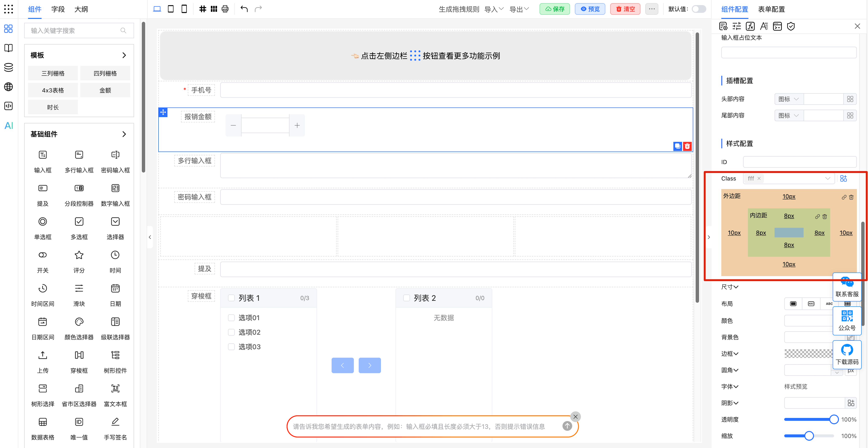868x448 pixels.
Task: Switch to tablet preview device icon
Action: click(x=171, y=9)
